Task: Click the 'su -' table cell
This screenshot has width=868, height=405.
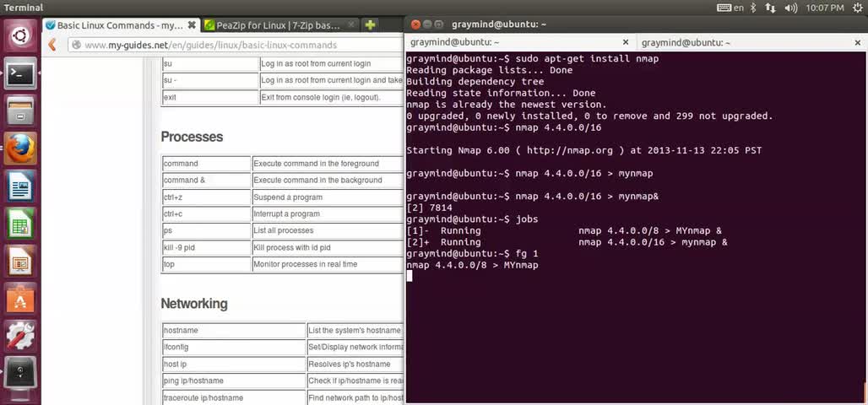Action: point(210,80)
